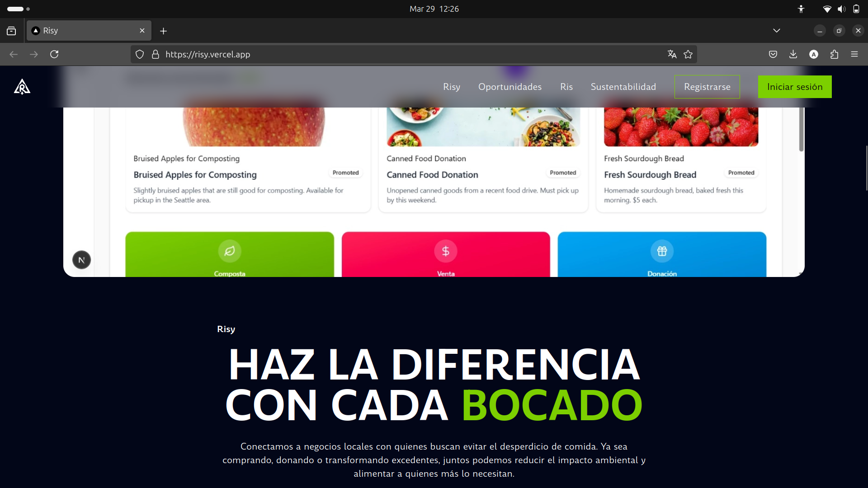Open a new browser tab
Screen dimensions: 868x488
coord(164,31)
